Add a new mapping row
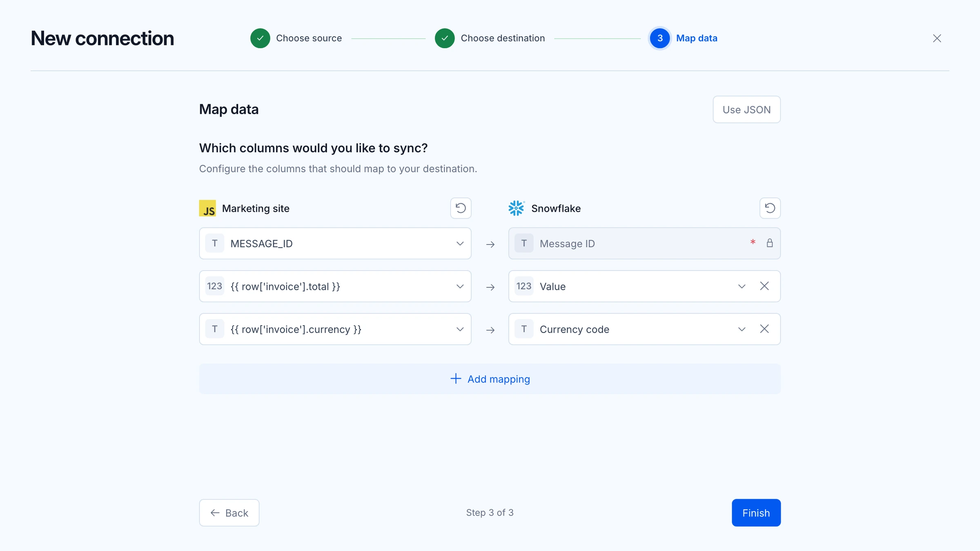The width and height of the screenshot is (980, 551). (490, 379)
